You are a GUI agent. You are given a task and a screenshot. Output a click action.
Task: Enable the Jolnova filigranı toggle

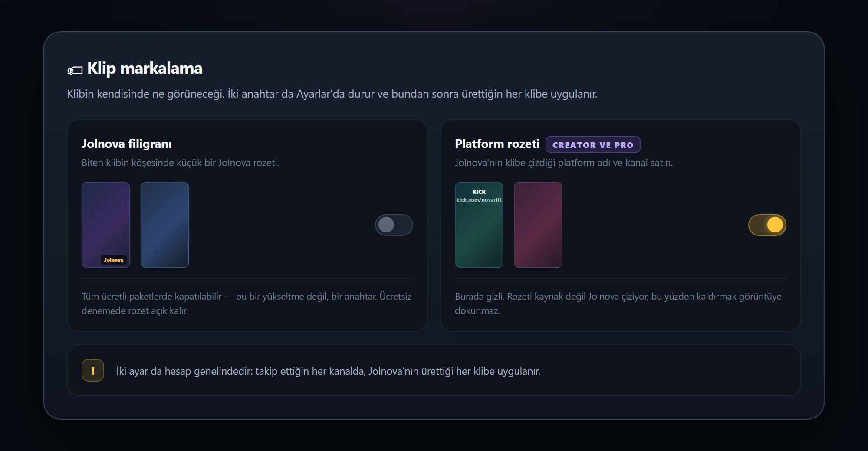pyautogui.click(x=394, y=225)
